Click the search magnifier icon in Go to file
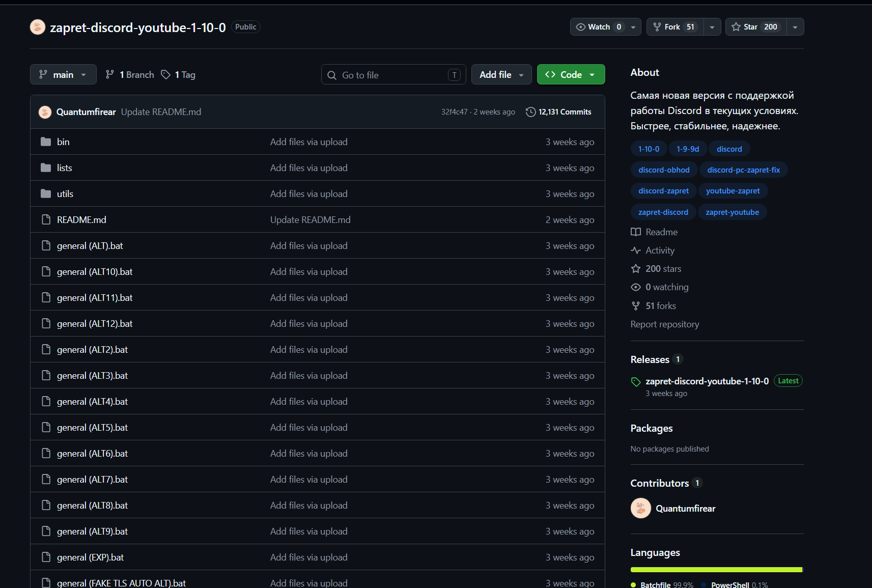 click(x=332, y=75)
